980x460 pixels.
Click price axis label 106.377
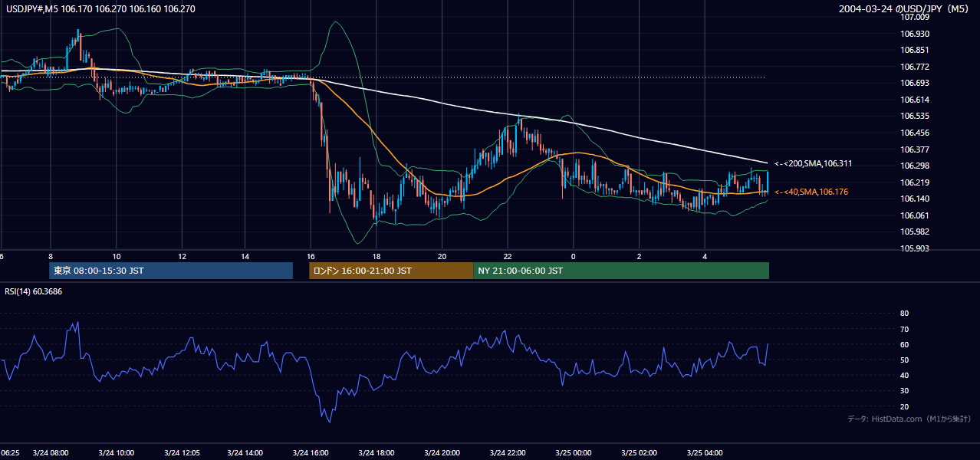tap(915, 149)
